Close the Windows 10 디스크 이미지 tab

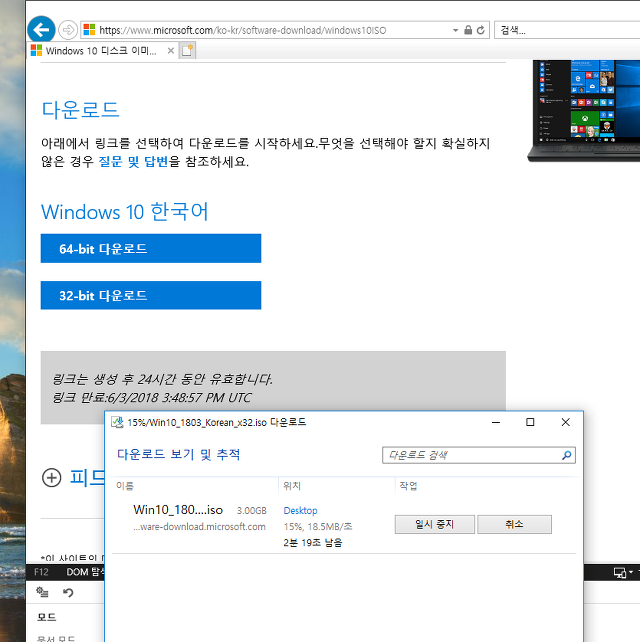click(x=171, y=51)
